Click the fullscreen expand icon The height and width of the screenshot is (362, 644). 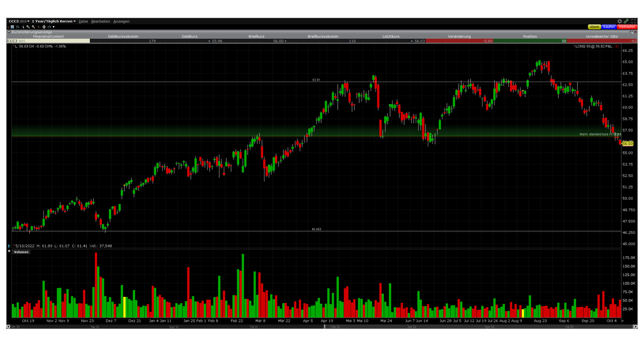634,21
